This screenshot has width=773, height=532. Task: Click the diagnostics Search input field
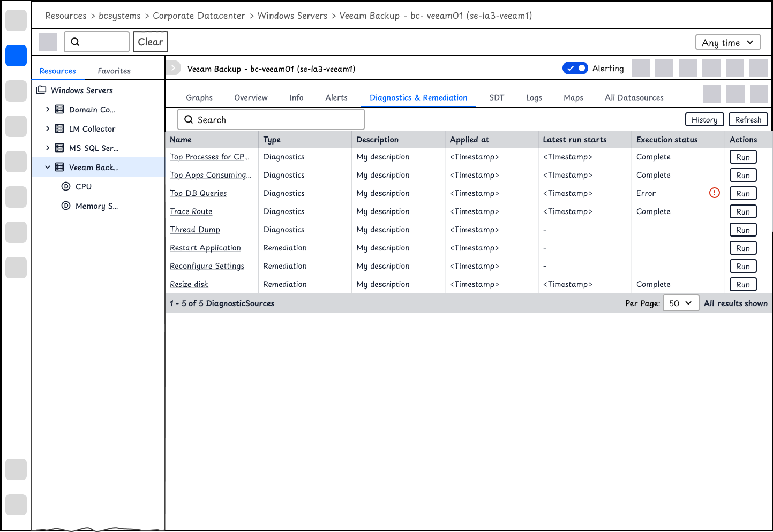coord(271,119)
